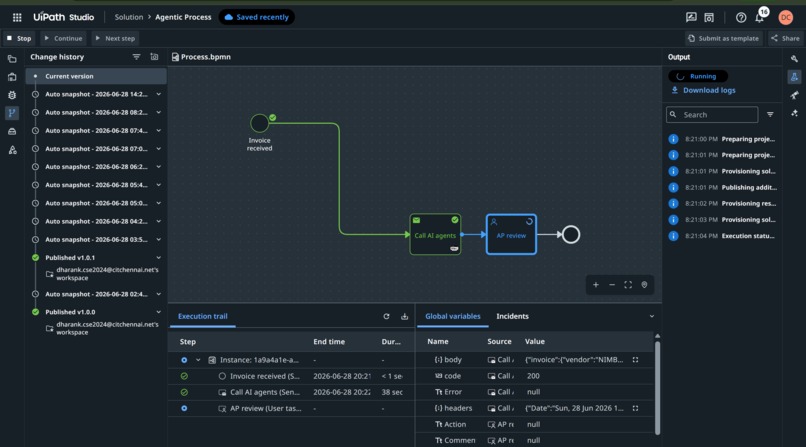Open the data storage sidebar icon
The image size is (806, 447).
click(x=12, y=132)
